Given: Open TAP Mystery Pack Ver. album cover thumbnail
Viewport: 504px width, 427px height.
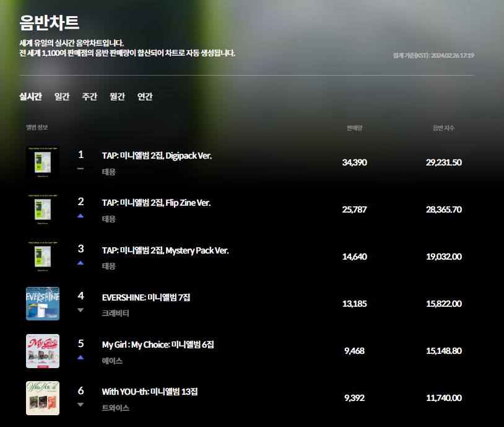Looking at the screenshot, I should [43, 257].
